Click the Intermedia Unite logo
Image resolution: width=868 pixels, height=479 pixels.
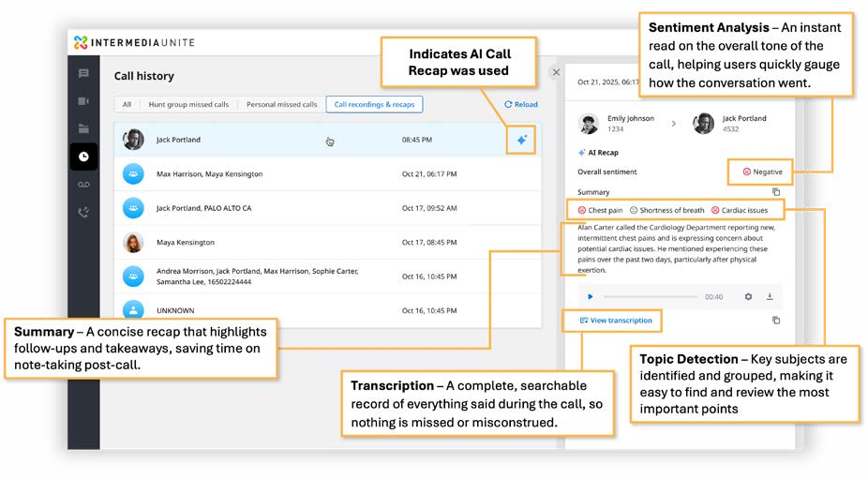135,42
